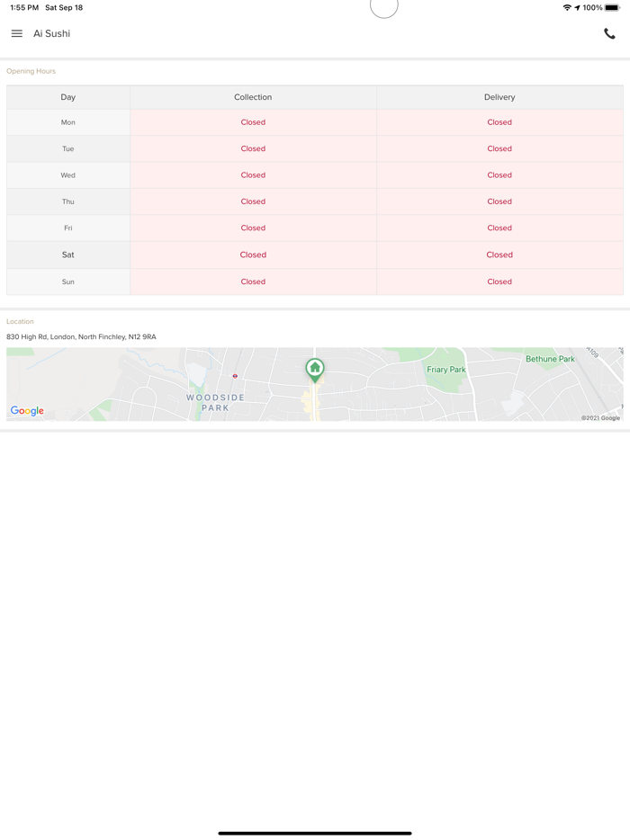Tap the Wed row label

click(x=68, y=175)
